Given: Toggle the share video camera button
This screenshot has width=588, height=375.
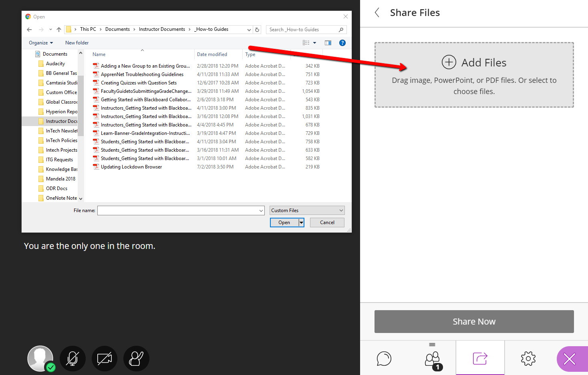Looking at the screenshot, I should click(105, 359).
